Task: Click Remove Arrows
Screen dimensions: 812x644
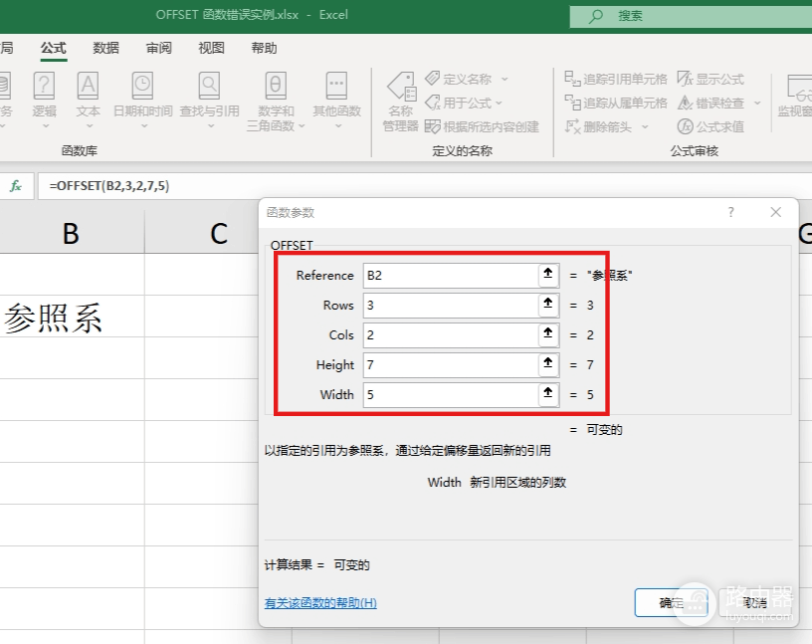Action: [x=598, y=126]
